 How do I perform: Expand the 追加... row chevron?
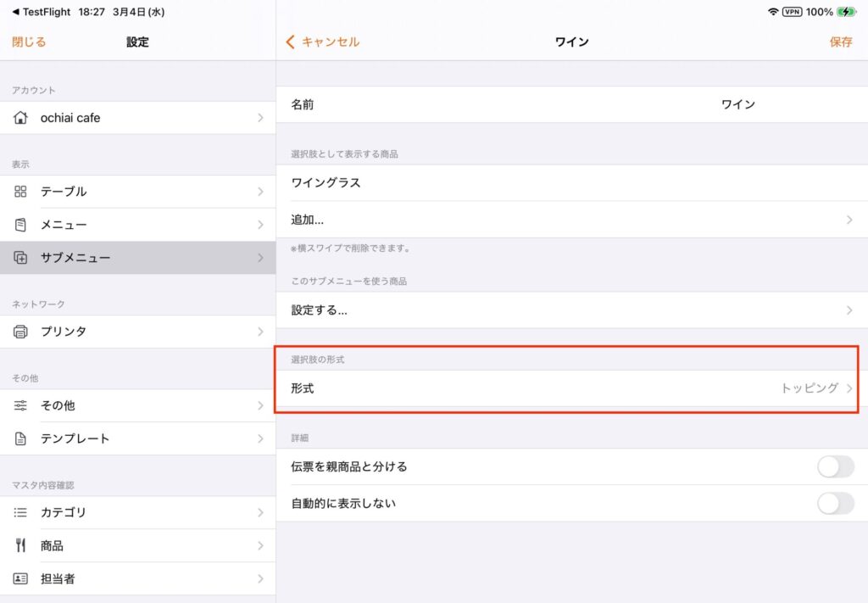849,220
